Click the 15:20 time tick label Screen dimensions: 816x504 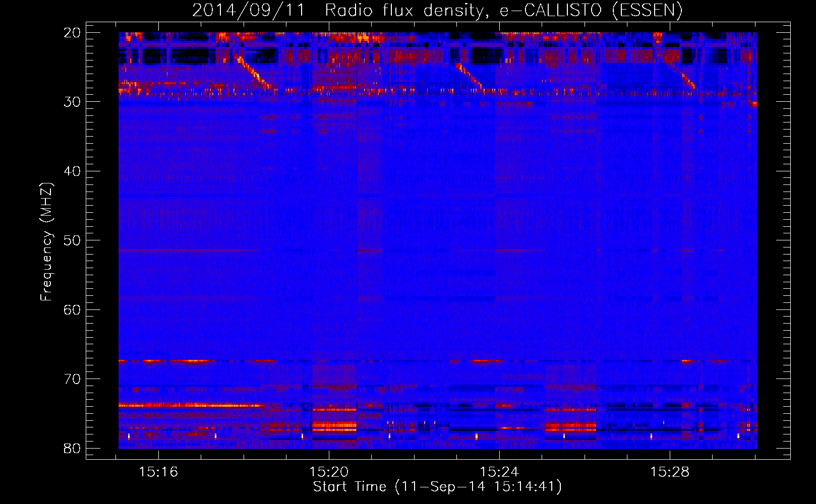point(329,472)
